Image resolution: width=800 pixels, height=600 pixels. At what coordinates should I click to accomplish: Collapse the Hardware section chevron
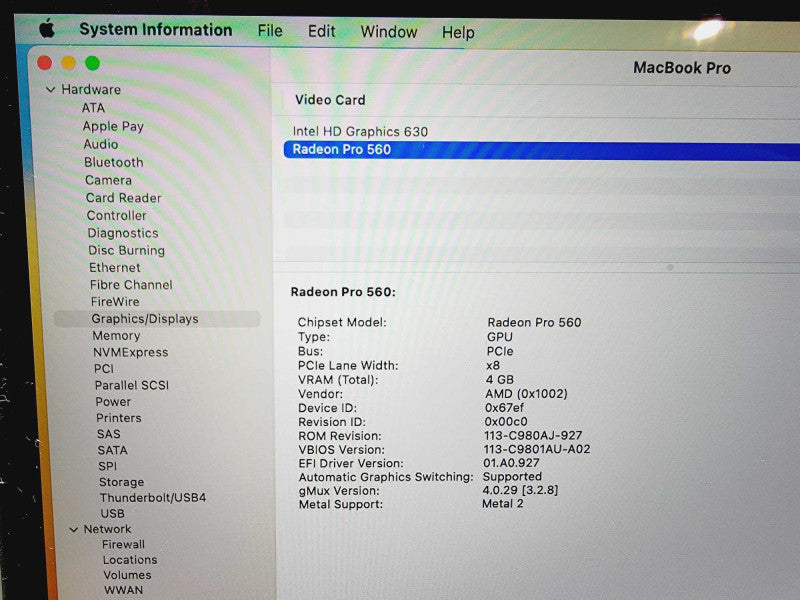point(51,90)
